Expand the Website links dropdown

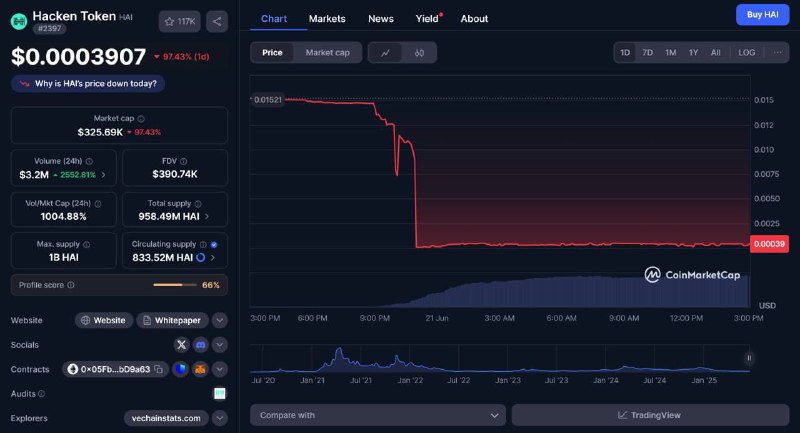[x=219, y=320]
